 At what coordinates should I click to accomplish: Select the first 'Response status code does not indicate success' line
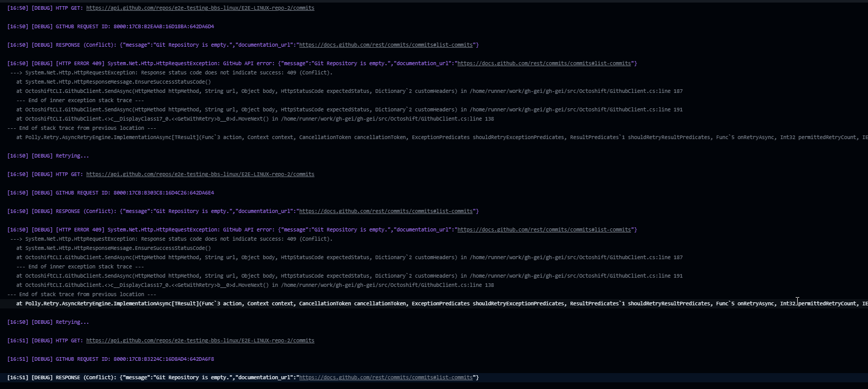[171, 73]
